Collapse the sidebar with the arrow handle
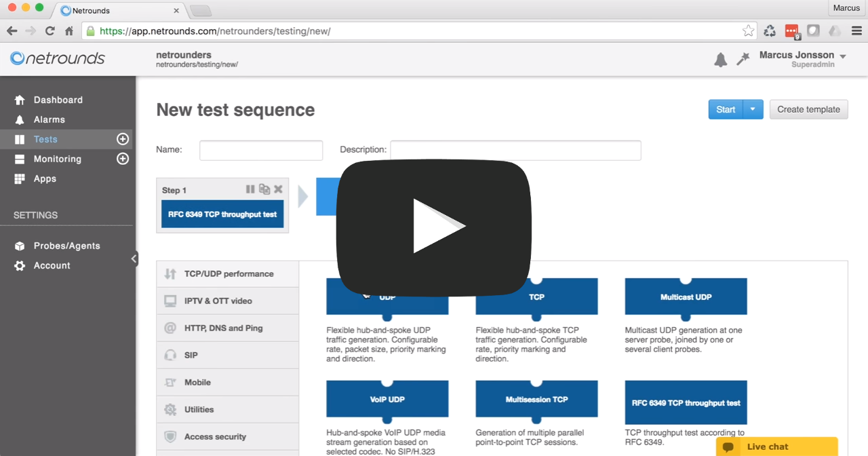Viewport: 868px width, 456px height. (134, 259)
